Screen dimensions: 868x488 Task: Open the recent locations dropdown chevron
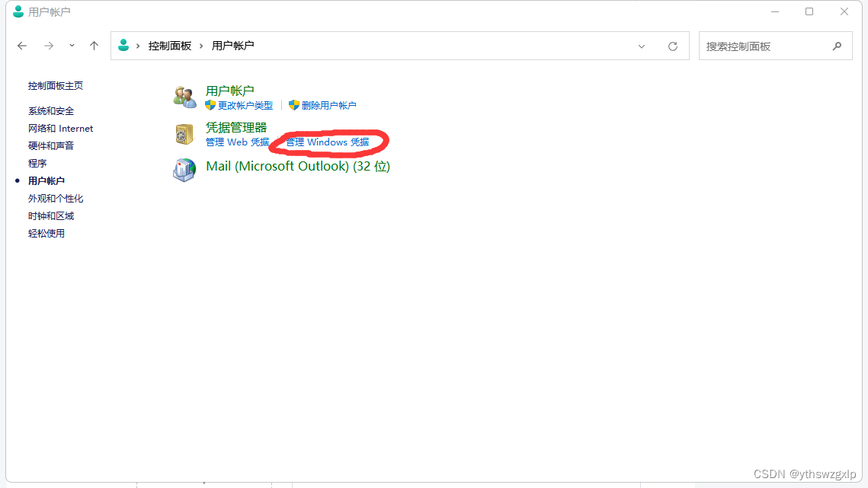point(72,46)
